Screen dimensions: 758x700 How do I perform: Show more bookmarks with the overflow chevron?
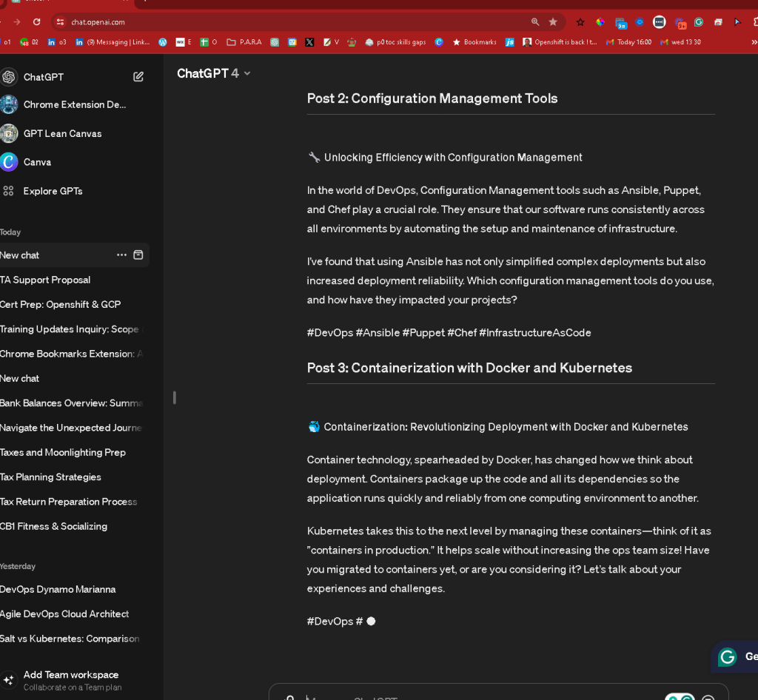coord(754,42)
